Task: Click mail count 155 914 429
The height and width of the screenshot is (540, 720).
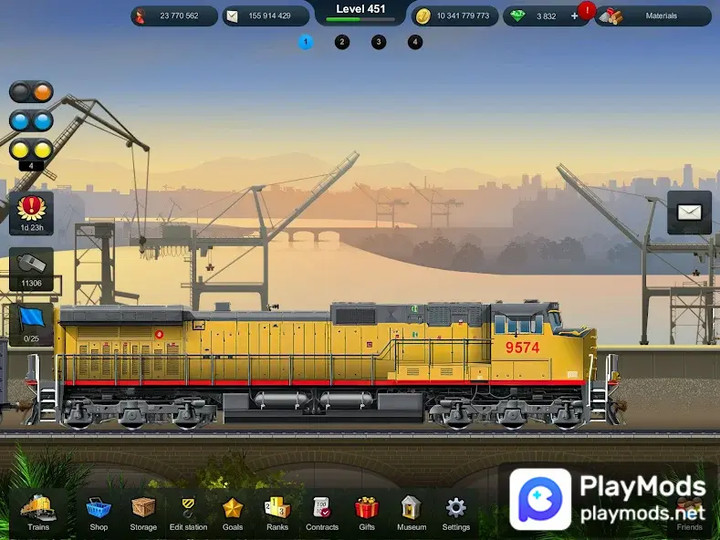Action: pyautogui.click(x=266, y=16)
